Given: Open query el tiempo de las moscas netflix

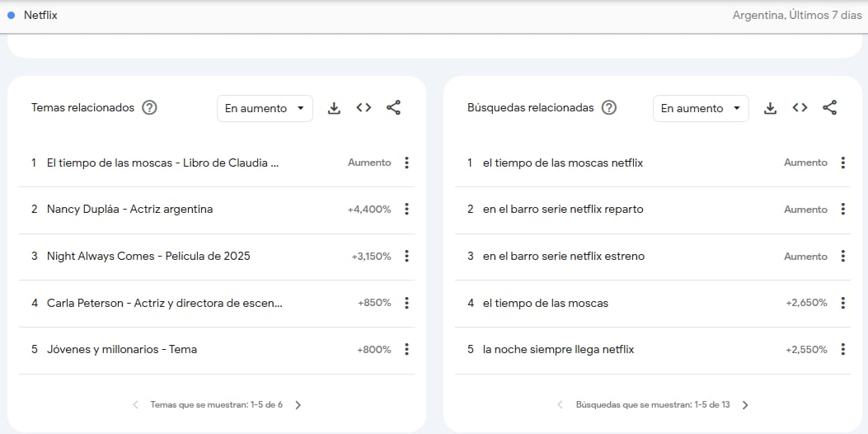Looking at the screenshot, I should click(563, 163).
